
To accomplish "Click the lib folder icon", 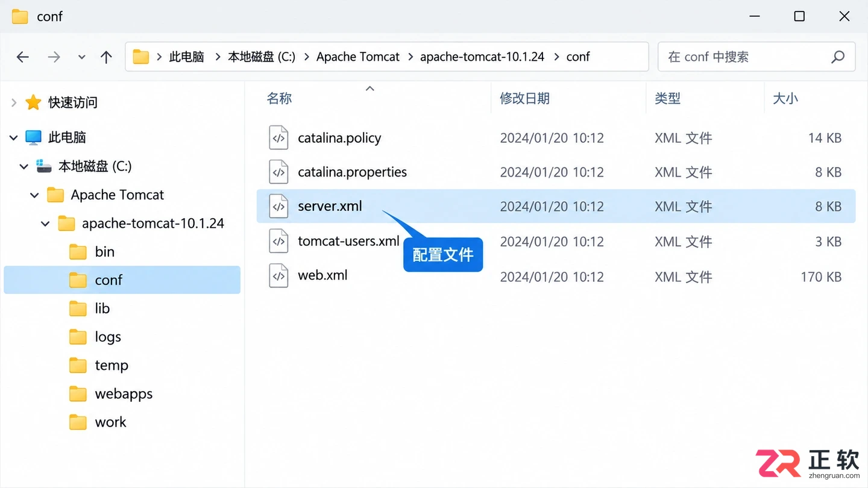I will coord(78,308).
